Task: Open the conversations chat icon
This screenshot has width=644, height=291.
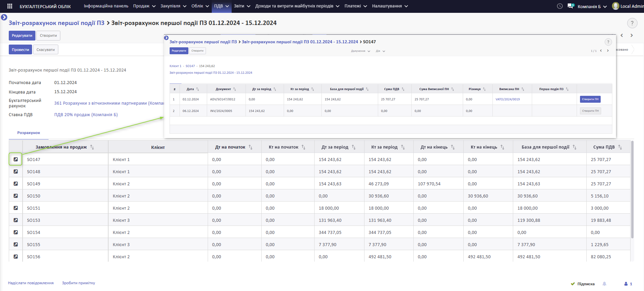Action: tap(570, 6)
